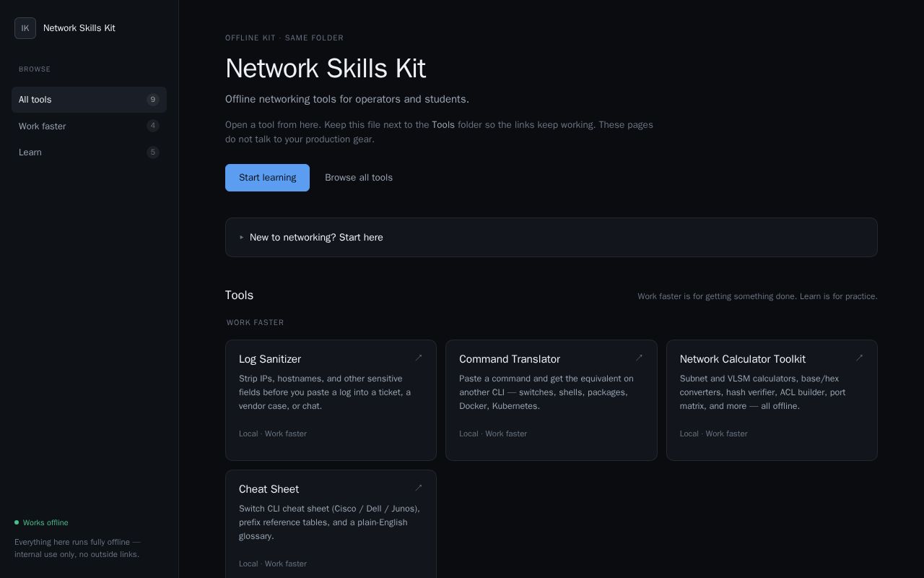This screenshot has width=924, height=578.
Task: Click the Start learning button
Action: (267, 178)
